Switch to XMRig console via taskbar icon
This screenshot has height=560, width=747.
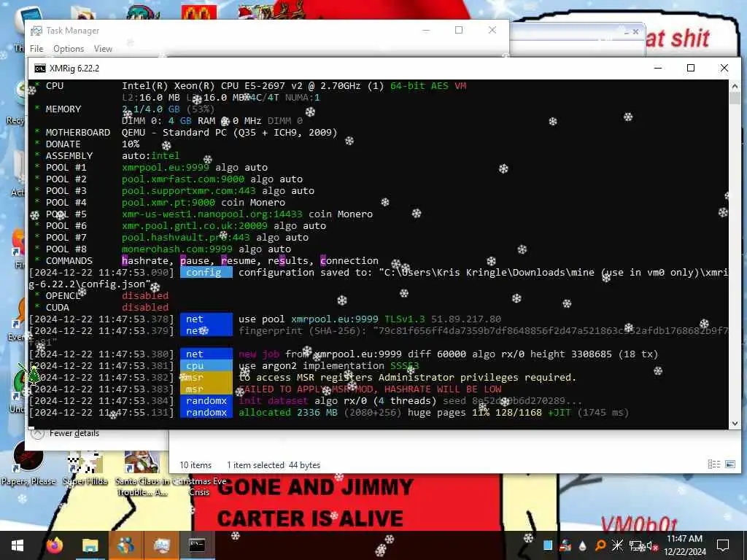pyautogui.click(x=197, y=545)
